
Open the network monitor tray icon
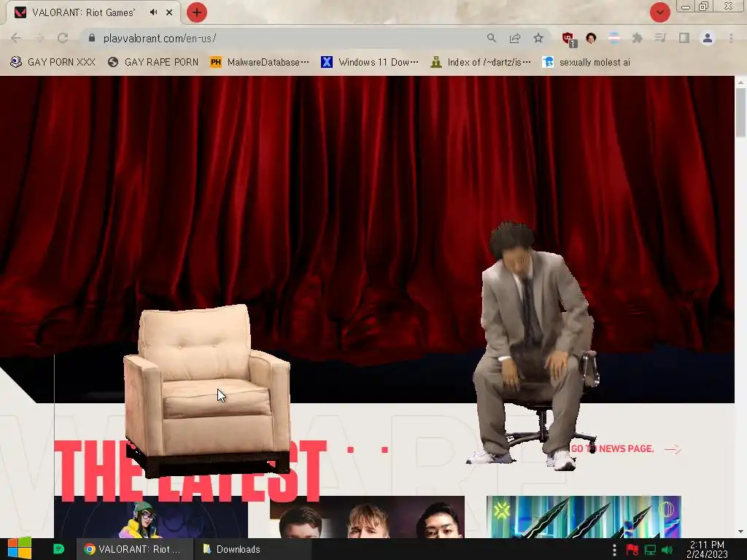[x=650, y=550]
